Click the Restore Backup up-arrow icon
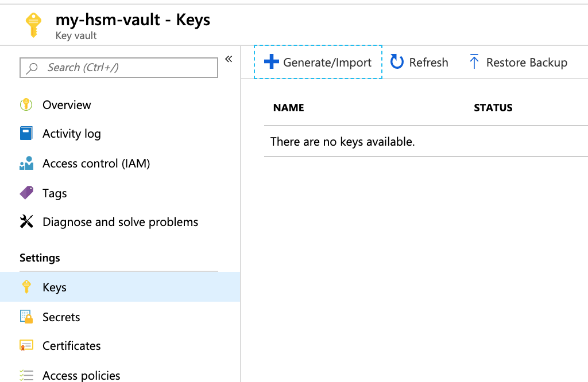588x382 pixels. [474, 62]
